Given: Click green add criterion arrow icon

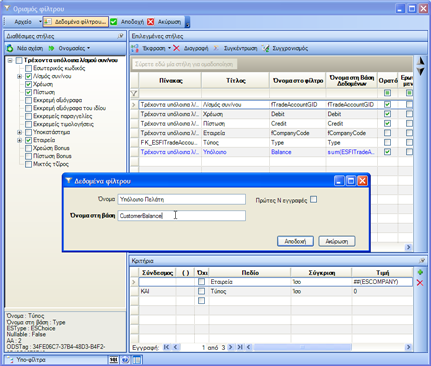Looking at the screenshot, I should 420,272.
